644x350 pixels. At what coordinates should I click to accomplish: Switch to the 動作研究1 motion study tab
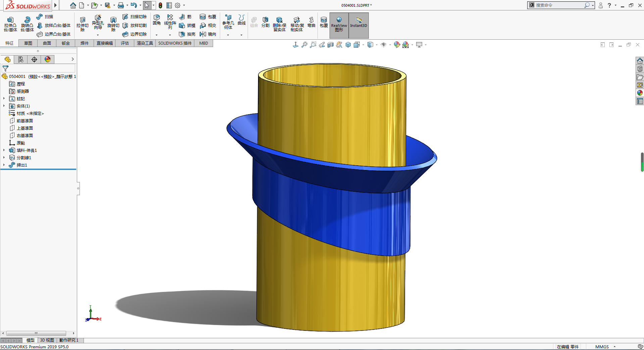69,340
